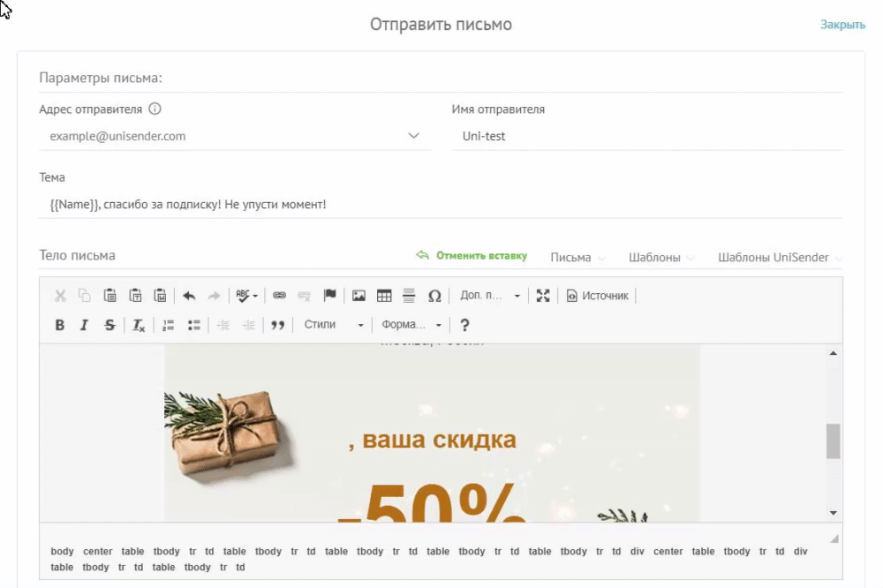
Task: Open the 'Стили' styles dropdown
Action: 333,325
